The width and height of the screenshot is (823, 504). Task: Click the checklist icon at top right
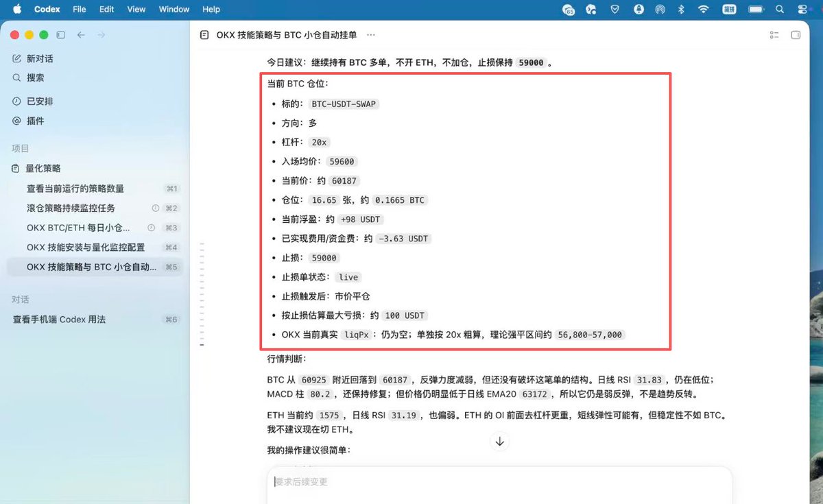click(774, 35)
